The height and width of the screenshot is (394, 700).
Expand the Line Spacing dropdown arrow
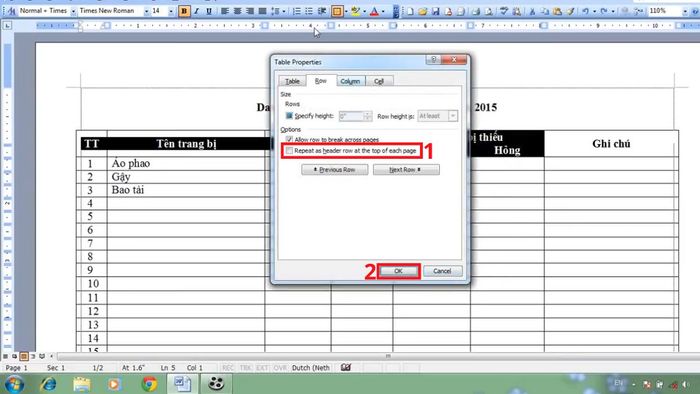click(283, 11)
